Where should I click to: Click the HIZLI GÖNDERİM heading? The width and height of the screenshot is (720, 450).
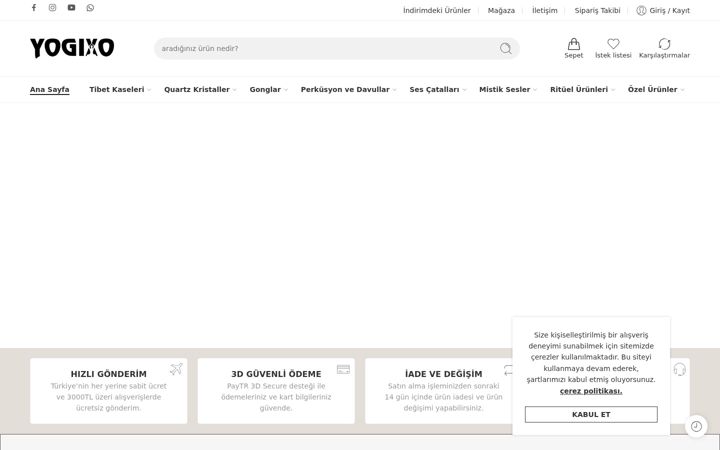pos(109,374)
